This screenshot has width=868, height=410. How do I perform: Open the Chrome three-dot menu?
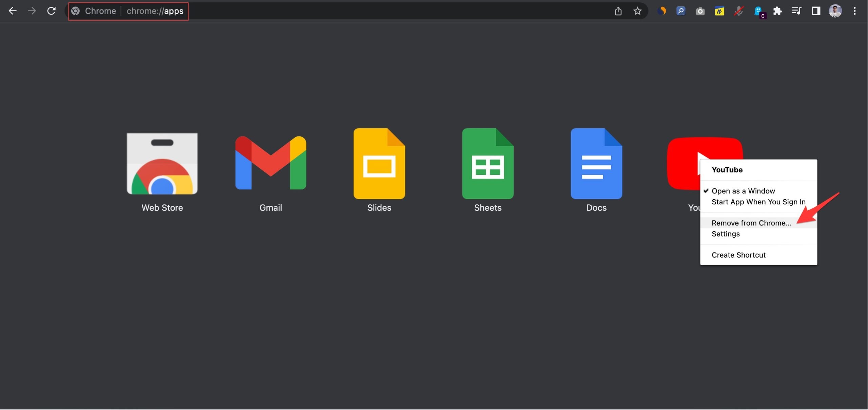(x=855, y=11)
